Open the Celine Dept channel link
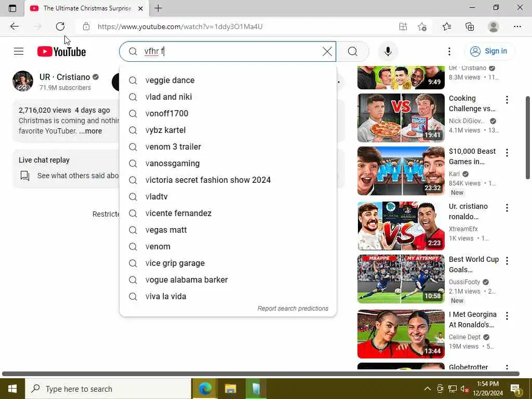The height and width of the screenshot is (399, 532). tap(464, 337)
